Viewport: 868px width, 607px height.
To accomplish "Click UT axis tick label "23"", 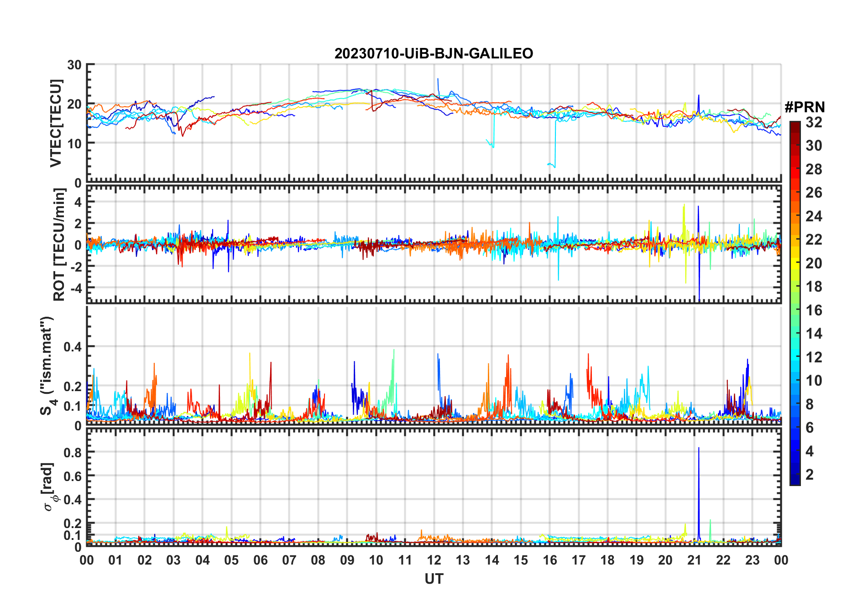I will pyautogui.click(x=752, y=560).
